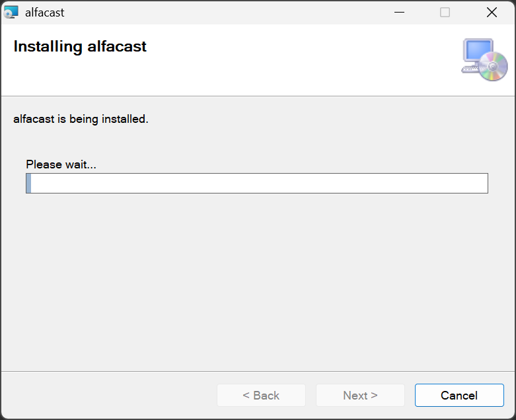Click the 'alfacast' window title text

click(45, 13)
